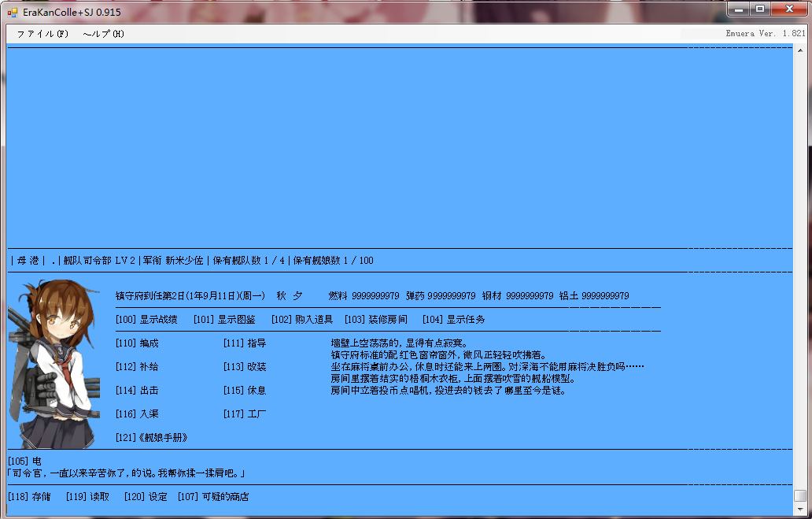Screen dimensions: 812x519
Task: Talk to [105] 电
Action: (x=24, y=461)
